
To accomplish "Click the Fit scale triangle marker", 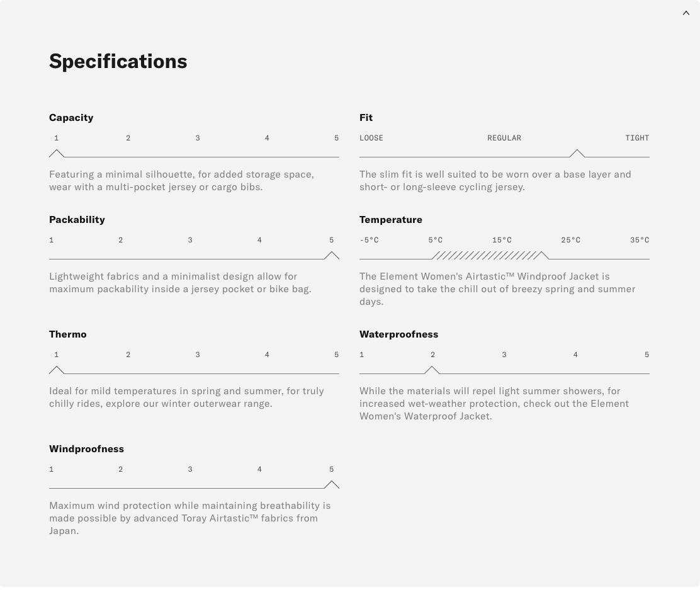I will [x=577, y=154].
